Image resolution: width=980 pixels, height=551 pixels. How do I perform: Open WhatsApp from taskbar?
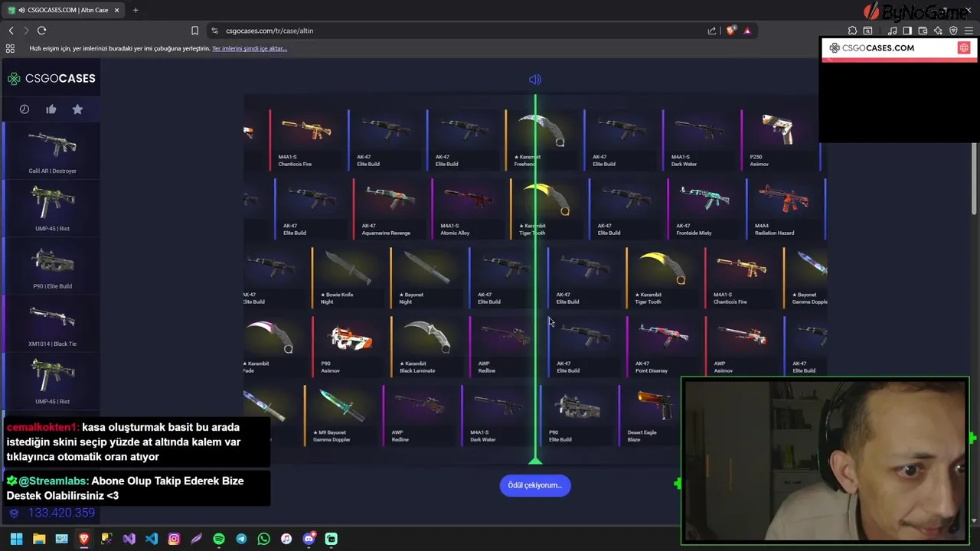coord(264,539)
